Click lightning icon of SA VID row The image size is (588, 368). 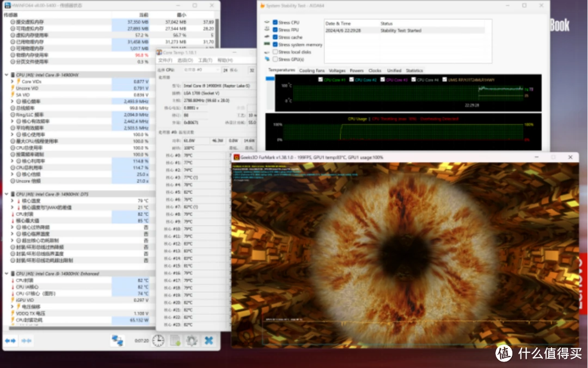point(13,95)
